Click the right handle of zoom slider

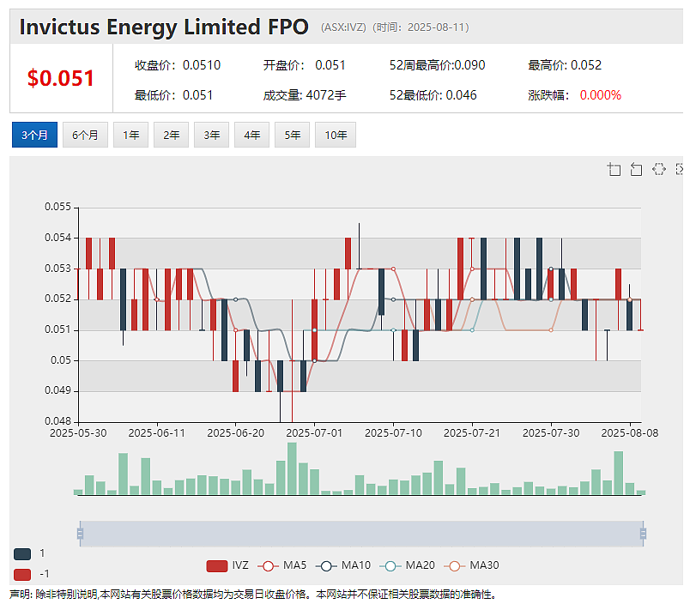[643, 534]
